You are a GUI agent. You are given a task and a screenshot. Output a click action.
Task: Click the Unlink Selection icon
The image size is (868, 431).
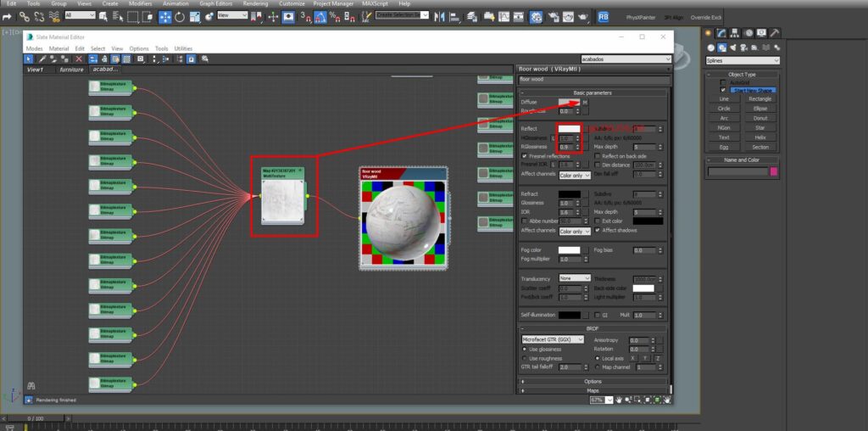pos(39,17)
